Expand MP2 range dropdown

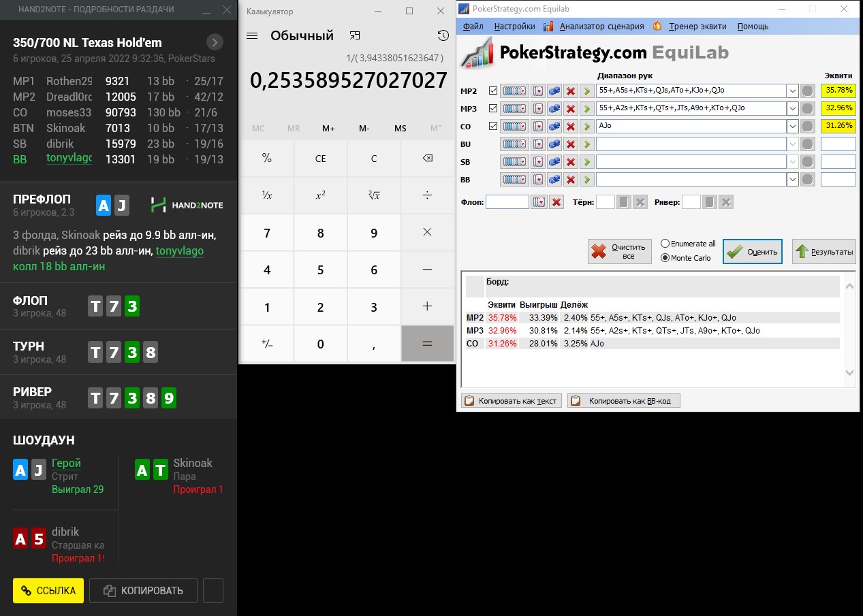(793, 91)
